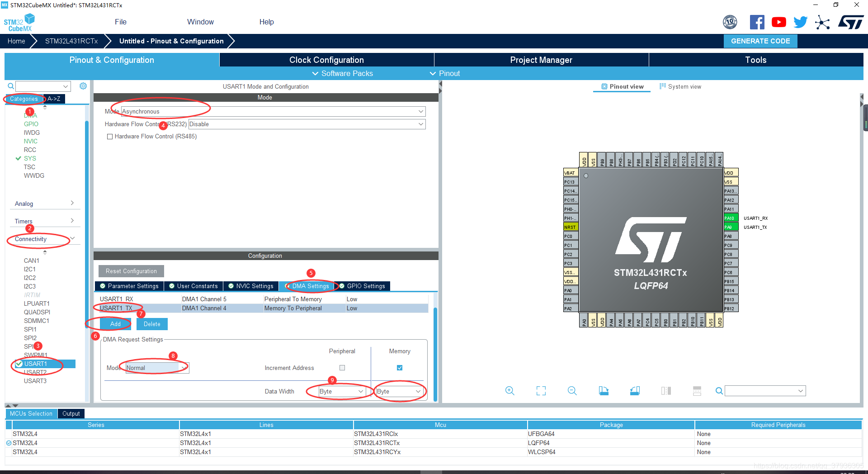This screenshot has width=868, height=474.
Task: Rotate the chip clockwise
Action: point(604,391)
